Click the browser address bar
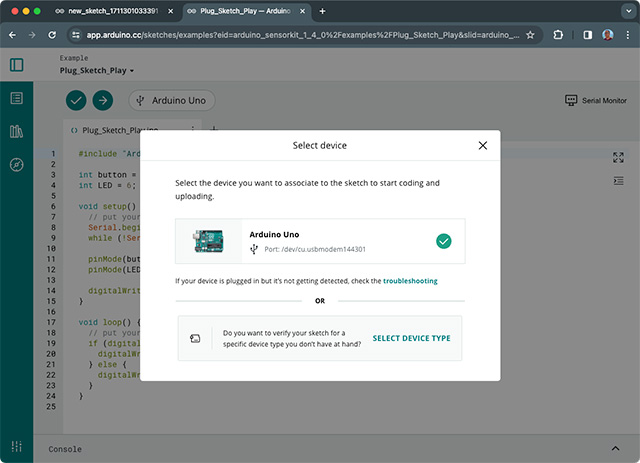This screenshot has width=640, height=463. [x=300, y=34]
